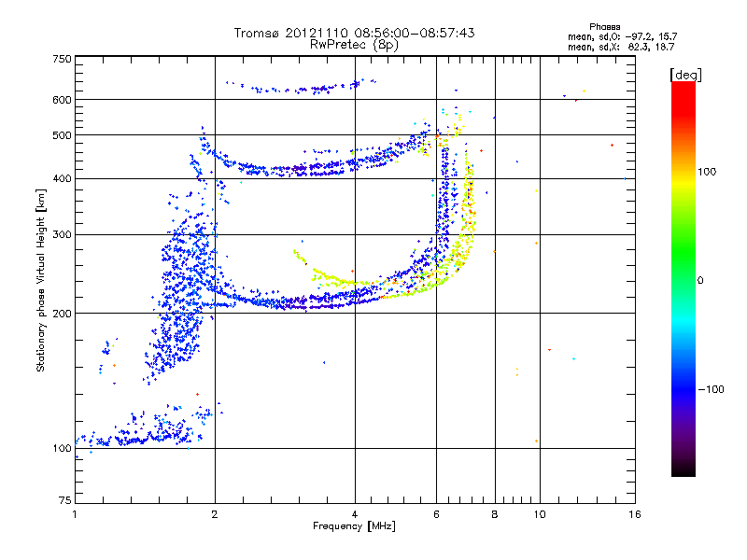The height and width of the screenshot is (560, 747).
Task: Click the '2' frequency axis tick label
Action: (215, 514)
